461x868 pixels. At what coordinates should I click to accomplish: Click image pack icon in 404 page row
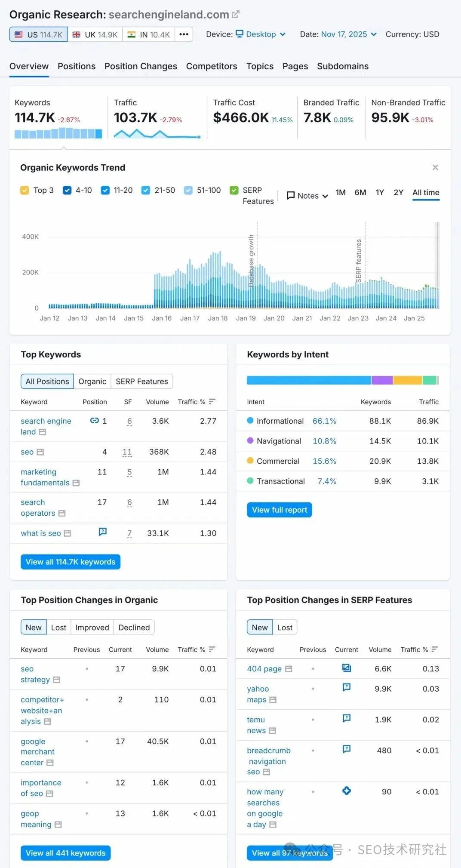(x=346, y=668)
